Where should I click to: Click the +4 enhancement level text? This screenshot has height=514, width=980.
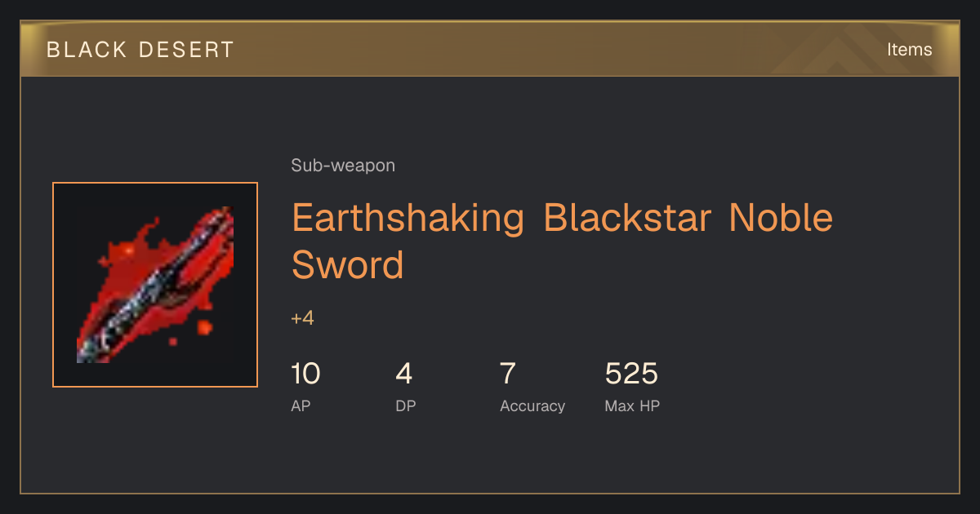302,318
